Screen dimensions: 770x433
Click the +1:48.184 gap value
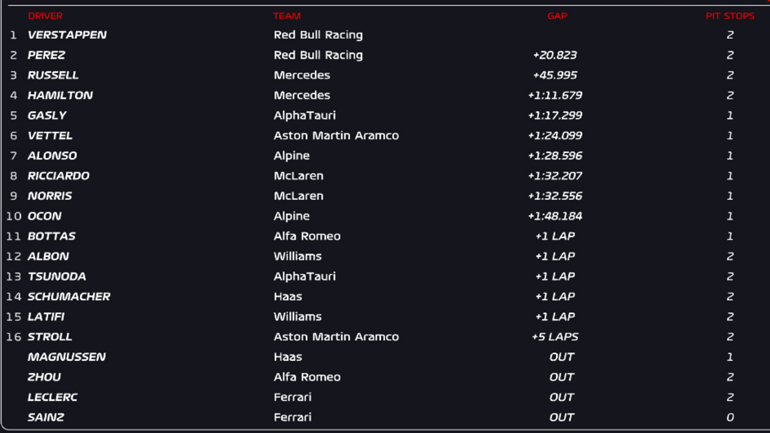pyautogui.click(x=555, y=216)
